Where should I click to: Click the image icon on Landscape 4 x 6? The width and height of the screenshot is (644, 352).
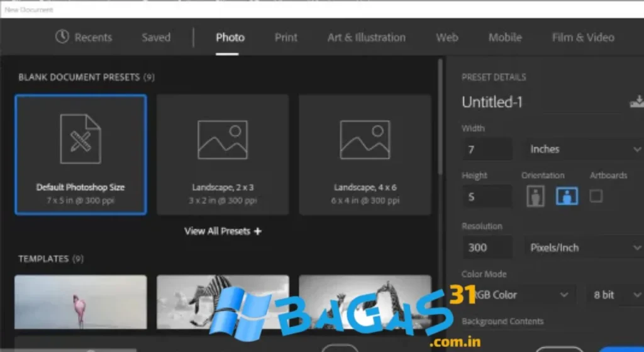365,140
